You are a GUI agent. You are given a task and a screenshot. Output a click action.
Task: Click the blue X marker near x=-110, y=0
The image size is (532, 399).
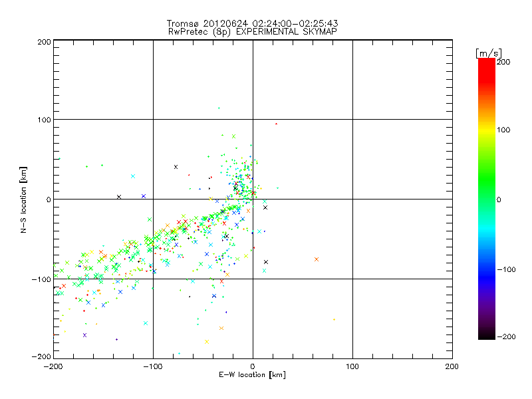(x=144, y=196)
